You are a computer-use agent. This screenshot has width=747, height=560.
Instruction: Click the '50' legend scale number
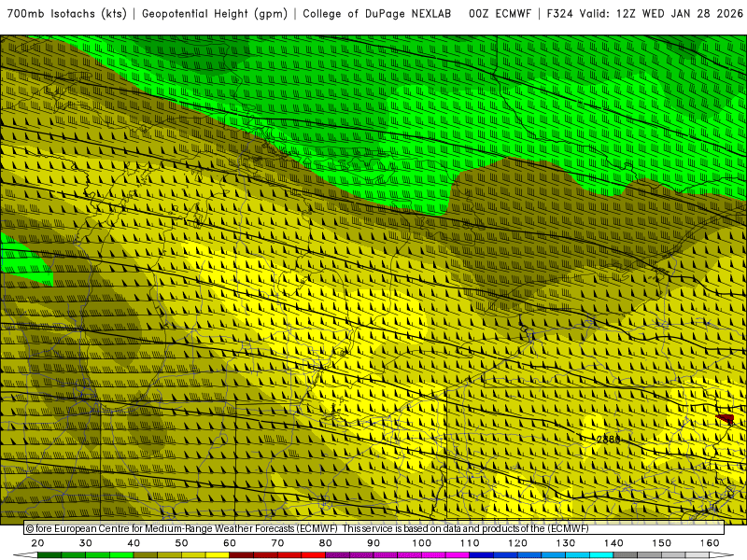[181, 543]
